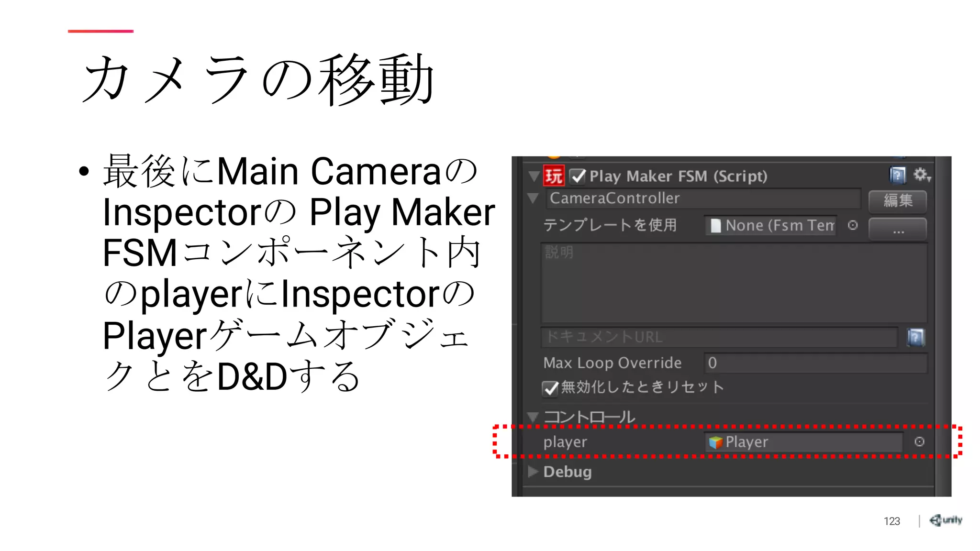The width and height of the screenshot is (980, 551).
Task: Click the object picker circle for template
Action: coord(853,225)
